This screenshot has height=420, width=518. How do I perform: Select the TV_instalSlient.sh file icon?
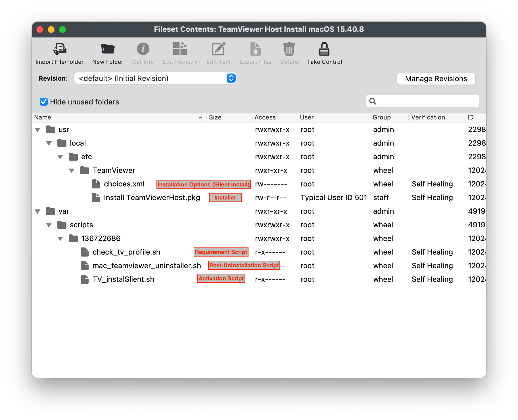pyautogui.click(x=85, y=279)
